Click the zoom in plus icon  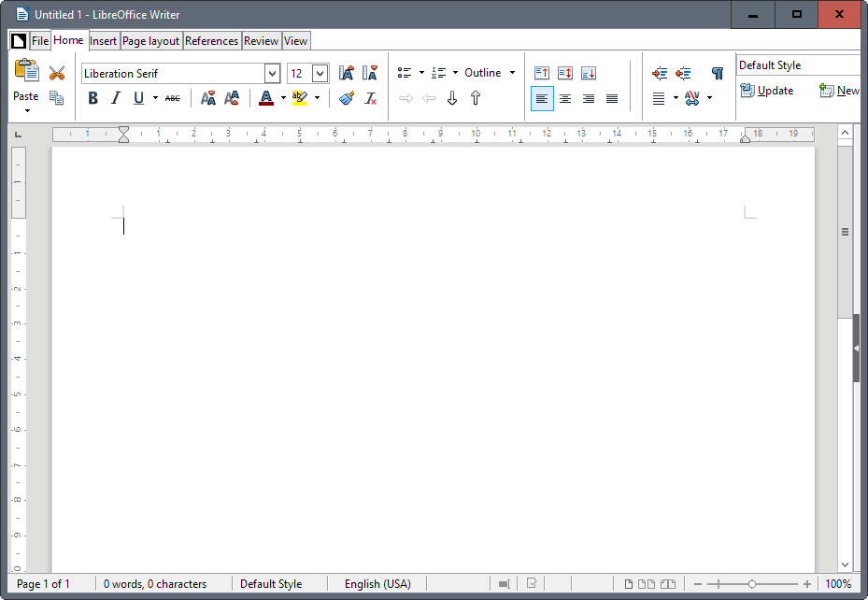pyautogui.click(x=806, y=584)
